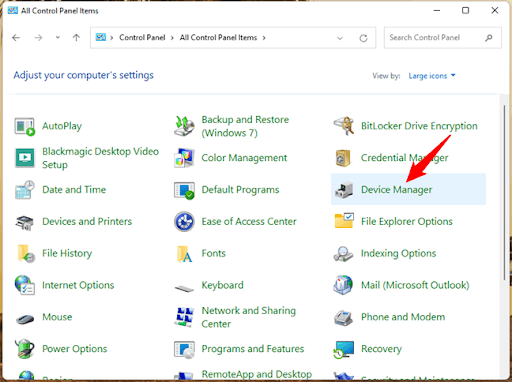Click the Credential Manager safe icon

(343, 158)
